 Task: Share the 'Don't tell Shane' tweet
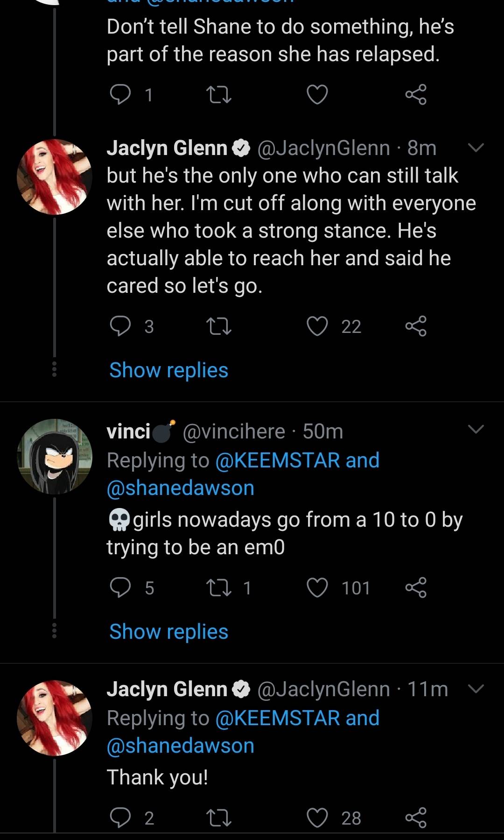point(415,95)
